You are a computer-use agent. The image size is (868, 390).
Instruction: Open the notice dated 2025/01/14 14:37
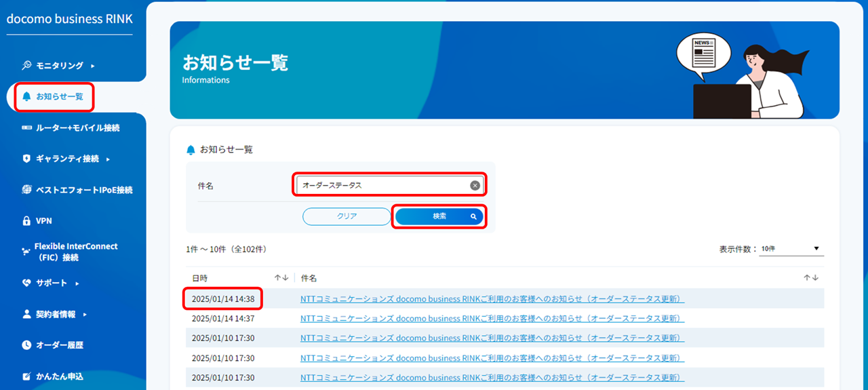[x=492, y=319]
